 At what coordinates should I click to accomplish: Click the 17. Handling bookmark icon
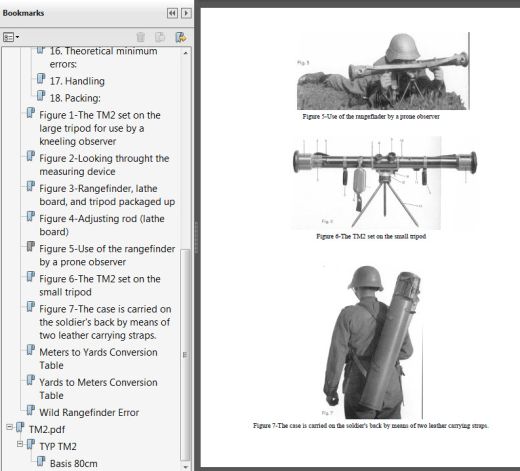click(x=41, y=79)
